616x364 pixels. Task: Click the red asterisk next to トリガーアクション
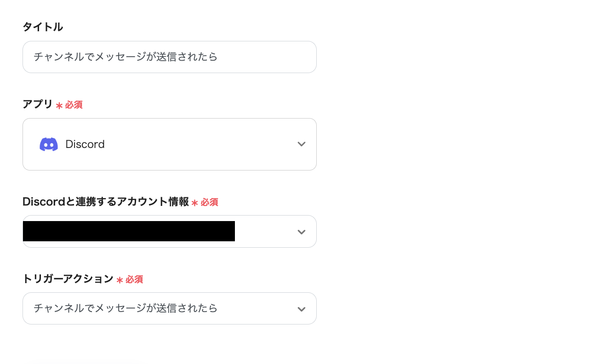(x=120, y=280)
